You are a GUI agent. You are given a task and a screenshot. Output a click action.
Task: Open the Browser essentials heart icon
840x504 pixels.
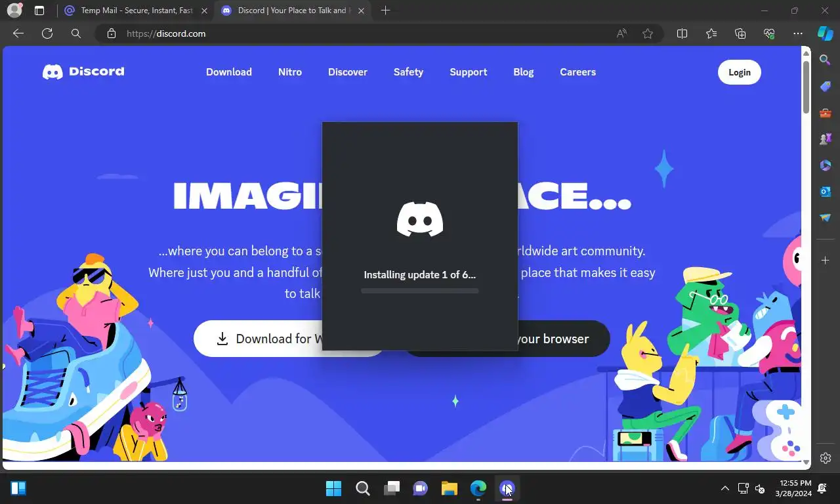click(x=769, y=33)
